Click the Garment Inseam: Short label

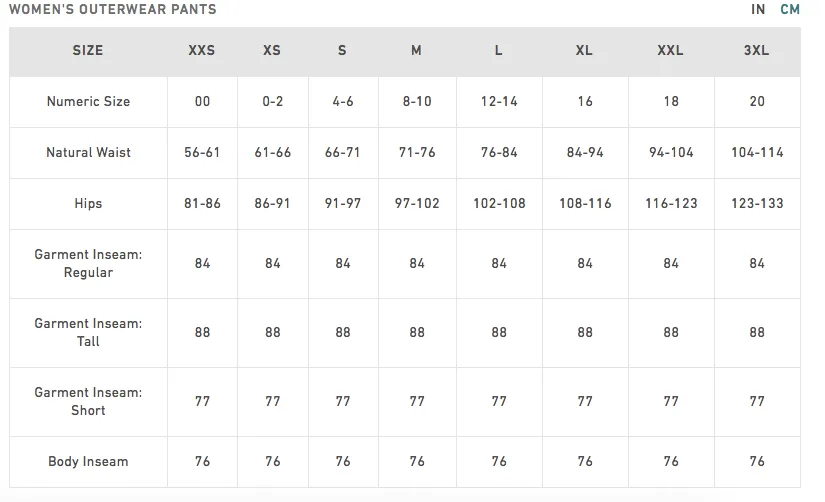coord(88,401)
